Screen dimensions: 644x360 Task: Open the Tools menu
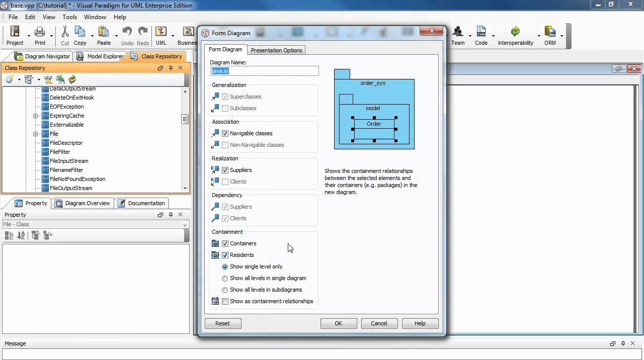[69, 17]
